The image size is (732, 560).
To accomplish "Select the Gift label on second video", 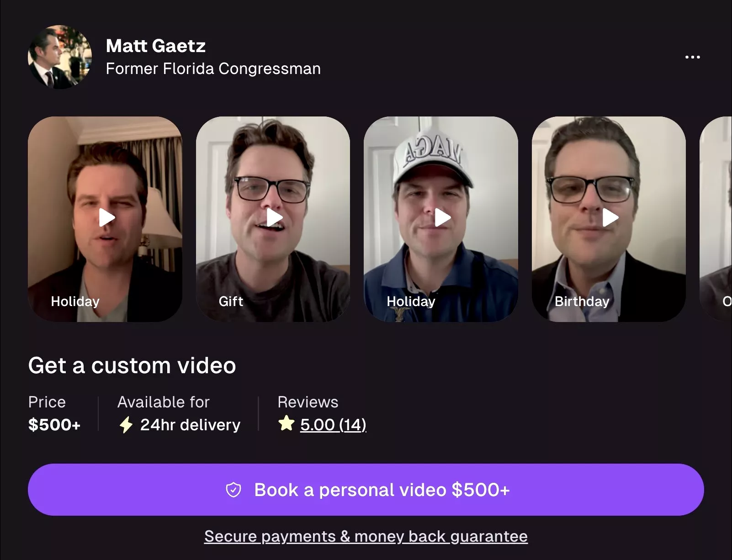I will click(231, 301).
